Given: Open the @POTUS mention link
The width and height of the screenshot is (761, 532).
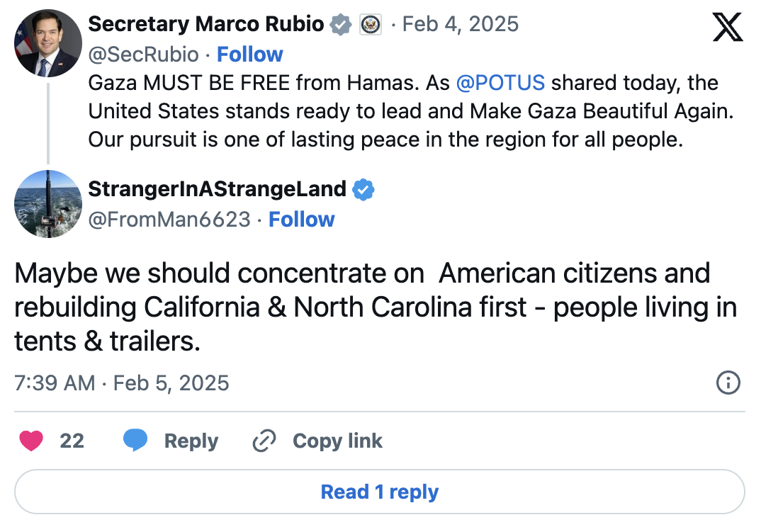Looking at the screenshot, I should click(500, 83).
